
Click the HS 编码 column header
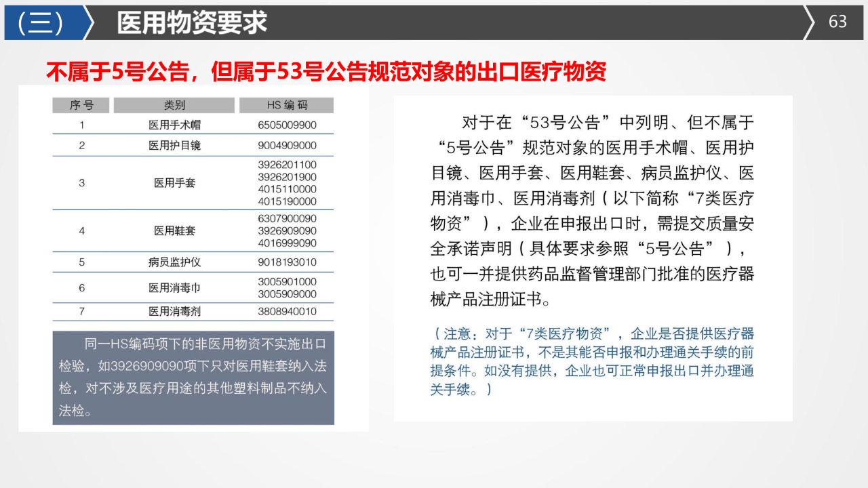pos(286,105)
